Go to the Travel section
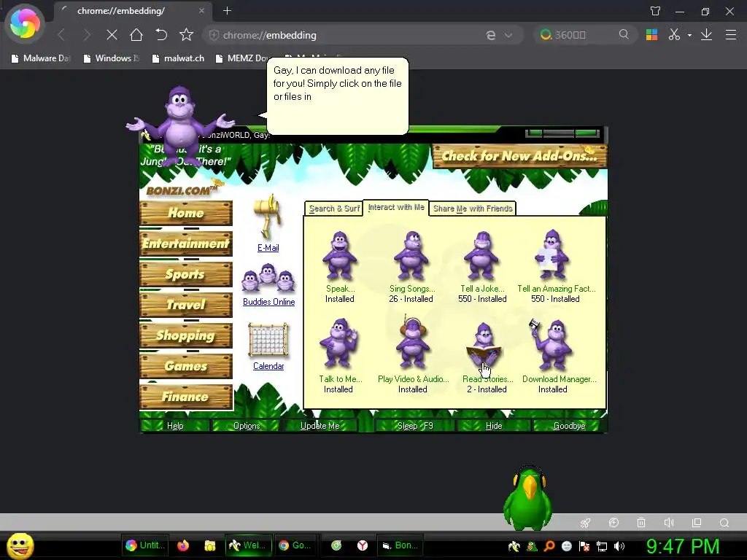This screenshot has height=560, width=747. pyautogui.click(x=186, y=305)
